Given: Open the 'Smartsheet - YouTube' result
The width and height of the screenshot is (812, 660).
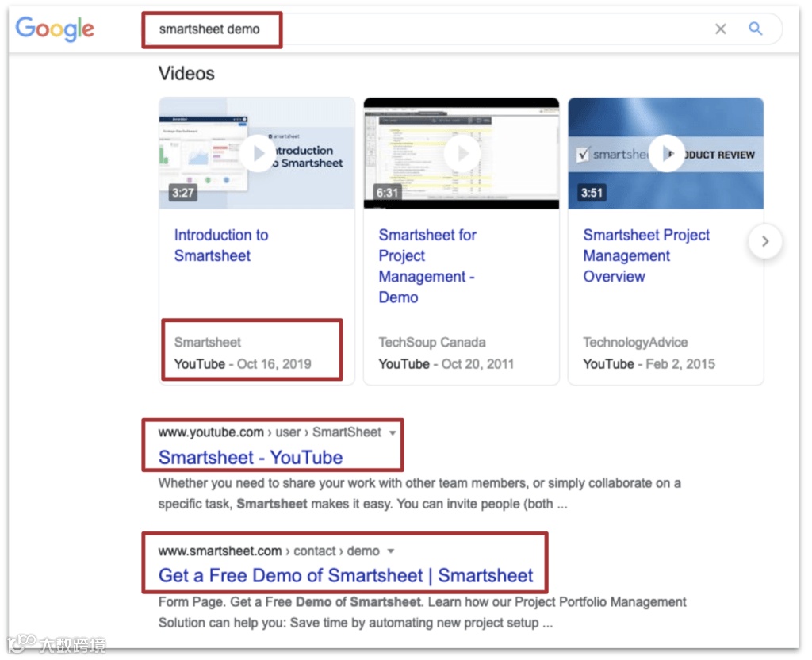Looking at the screenshot, I should pos(251,458).
